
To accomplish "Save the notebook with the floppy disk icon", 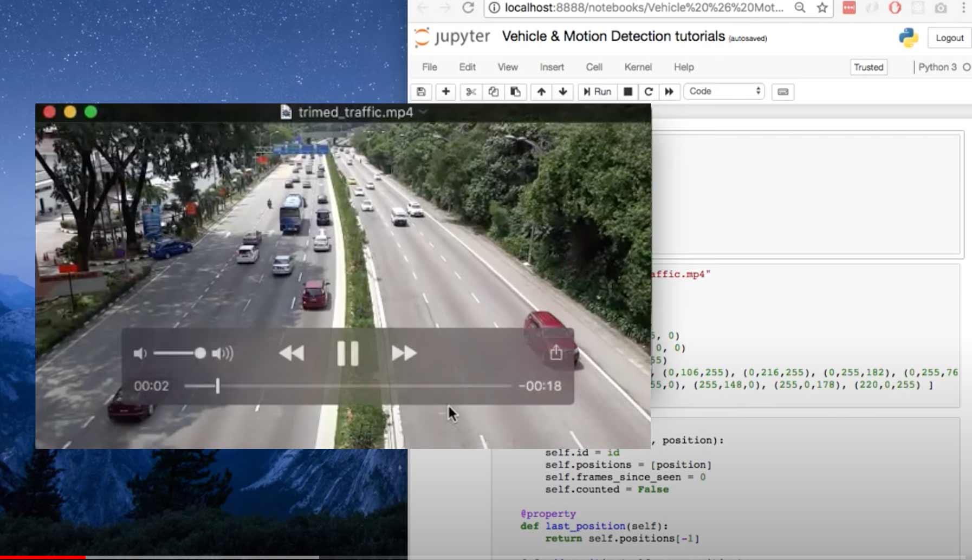I will 422,92.
